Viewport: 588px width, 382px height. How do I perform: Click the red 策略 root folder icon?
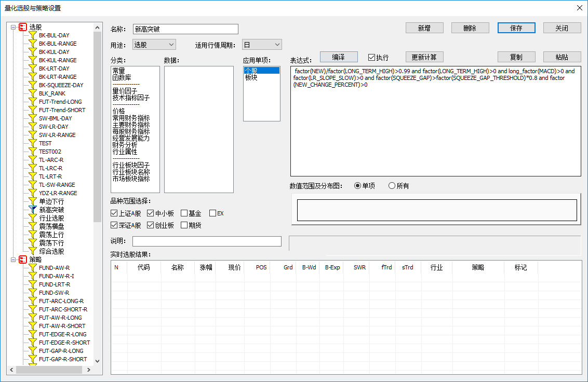[x=23, y=260]
